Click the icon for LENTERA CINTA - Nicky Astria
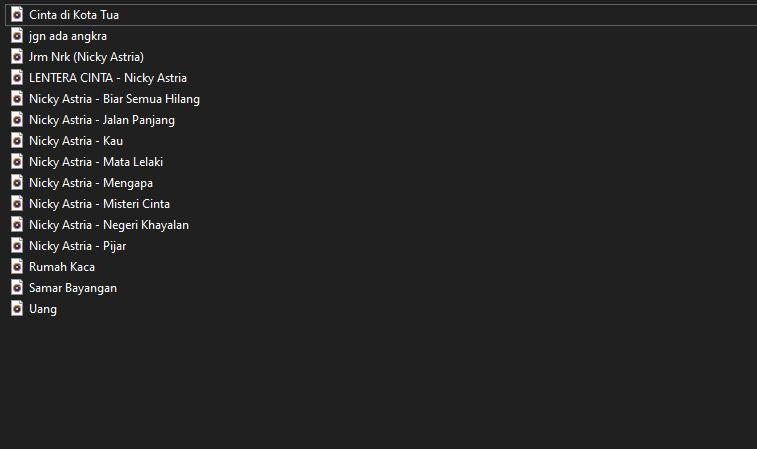 pos(16,78)
